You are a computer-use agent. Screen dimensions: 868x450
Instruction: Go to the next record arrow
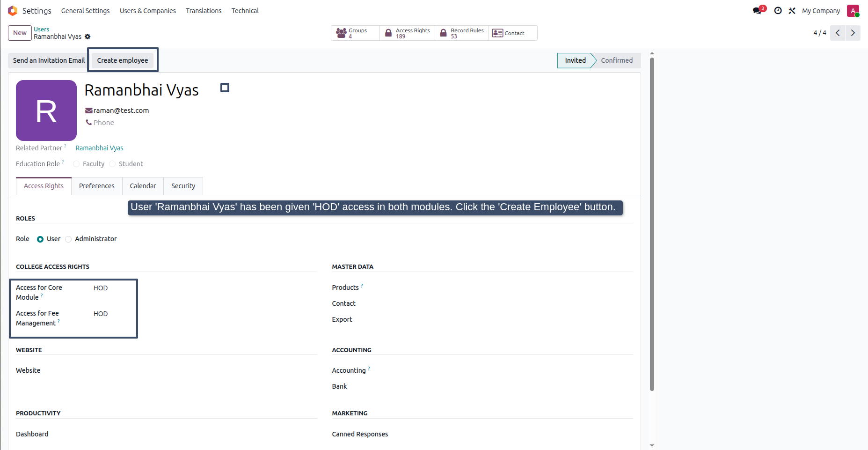pos(853,33)
